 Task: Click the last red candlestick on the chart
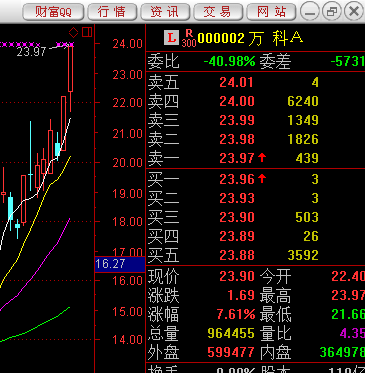point(71,68)
